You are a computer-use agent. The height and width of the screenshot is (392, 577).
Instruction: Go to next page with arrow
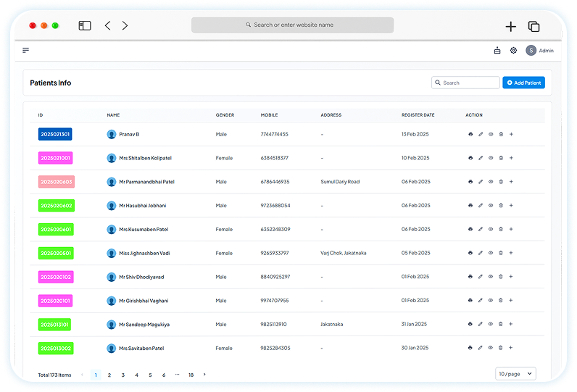(x=204, y=375)
